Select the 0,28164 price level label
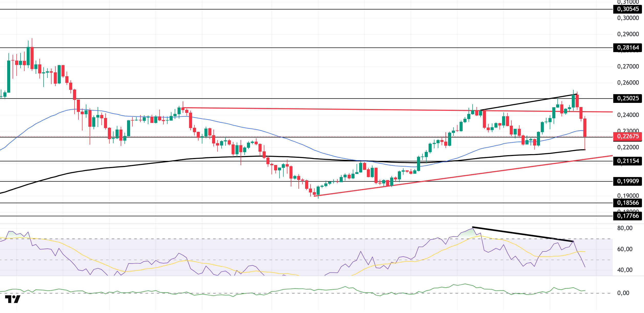Image resolution: width=644 pixels, height=313 pixels. pos(628,48)
